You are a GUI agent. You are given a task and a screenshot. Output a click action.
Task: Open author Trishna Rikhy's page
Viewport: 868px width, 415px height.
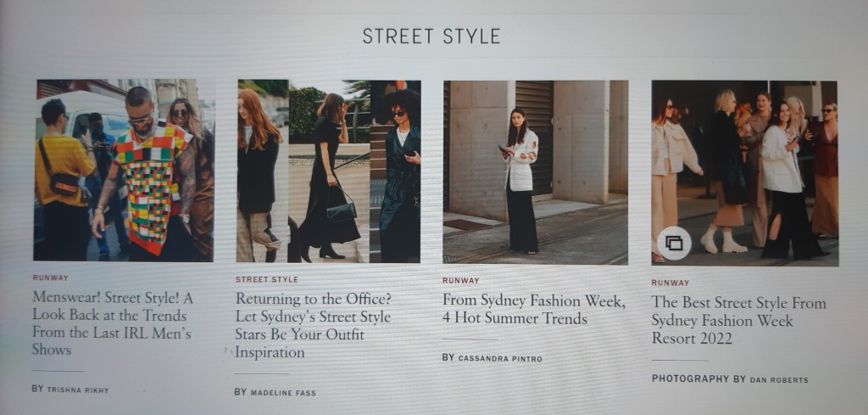(78, 390)
